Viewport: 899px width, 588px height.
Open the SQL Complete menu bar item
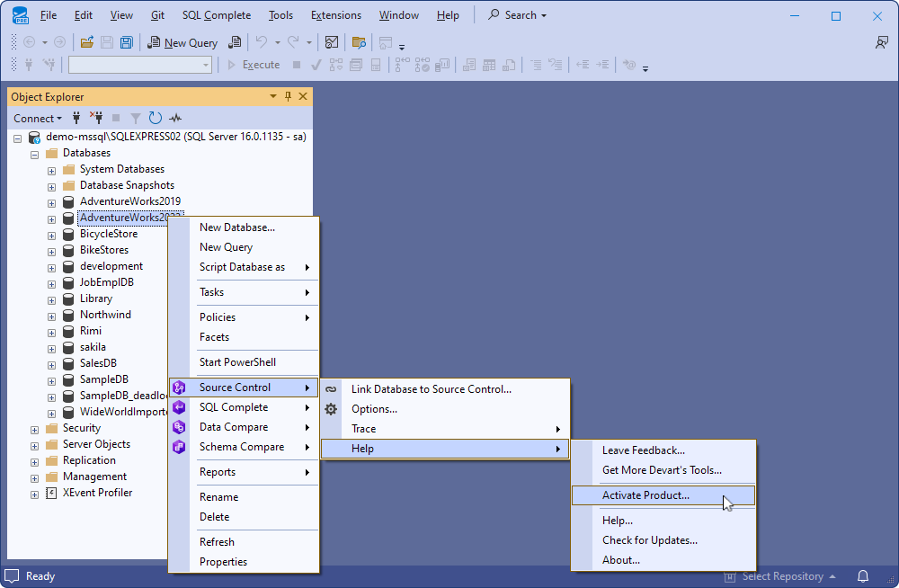click(216, 15)
